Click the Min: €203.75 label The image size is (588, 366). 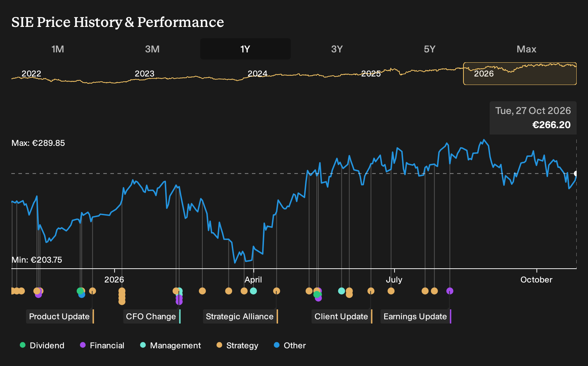click(37, 260)
